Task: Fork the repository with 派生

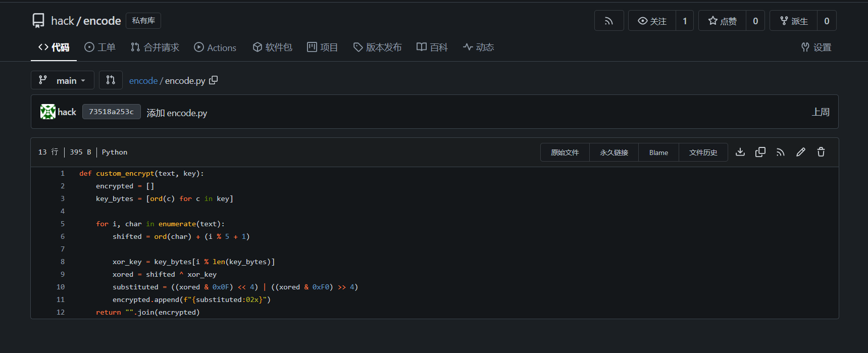Action: point(793,21)
